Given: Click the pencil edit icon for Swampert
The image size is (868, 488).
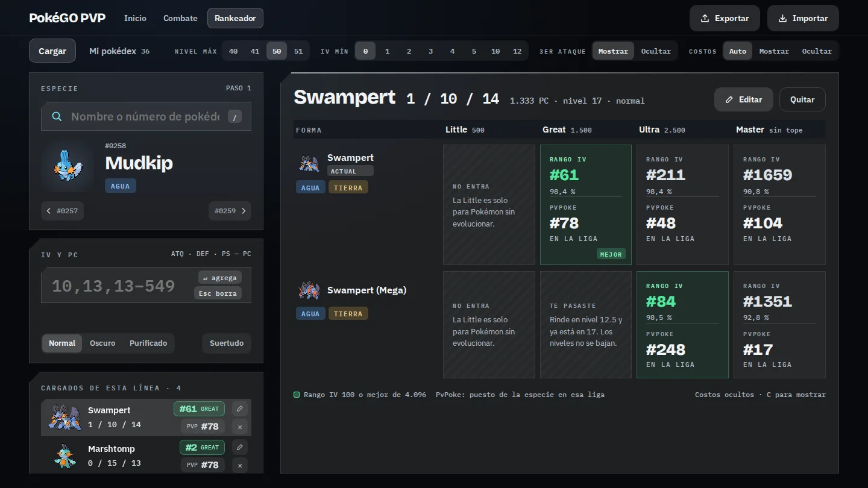Looking at the screenshot, I should coord(240,408).
